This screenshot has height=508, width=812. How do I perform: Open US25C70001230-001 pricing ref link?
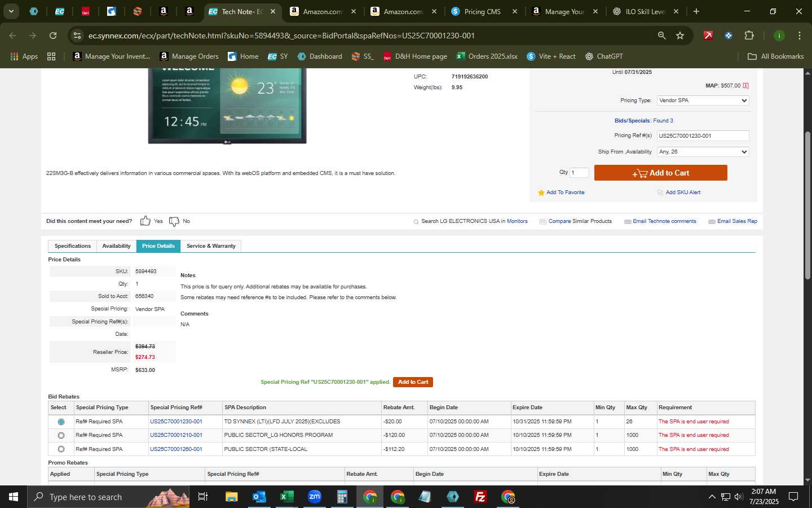[176, 422]
